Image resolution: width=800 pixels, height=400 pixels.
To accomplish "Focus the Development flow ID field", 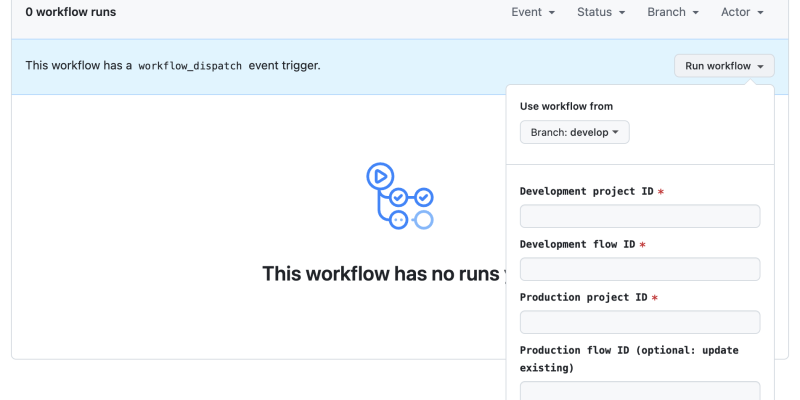I will (640, 269).
